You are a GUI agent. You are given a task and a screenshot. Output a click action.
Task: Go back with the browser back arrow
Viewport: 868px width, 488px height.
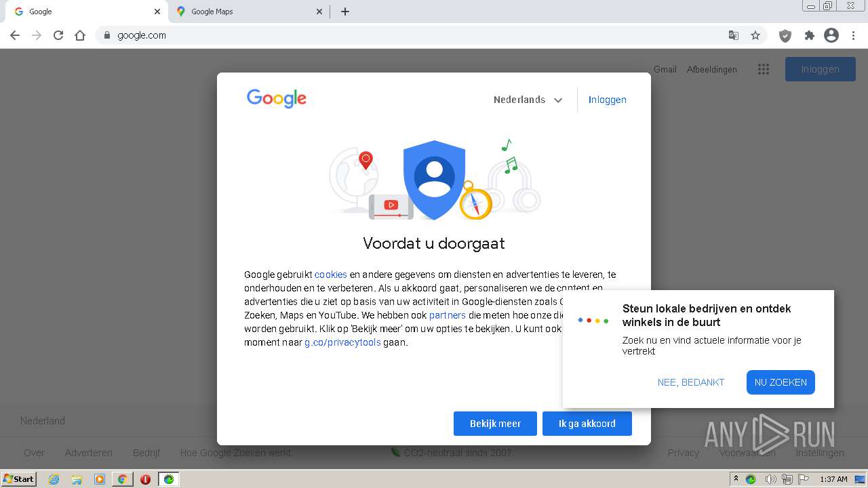click(x=15, y=35)
